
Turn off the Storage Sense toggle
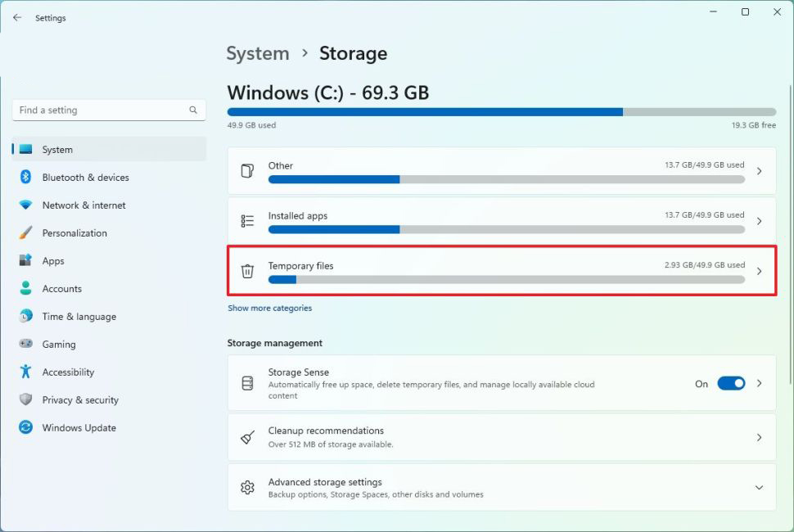pyautogui.click(x=731, y=383)
